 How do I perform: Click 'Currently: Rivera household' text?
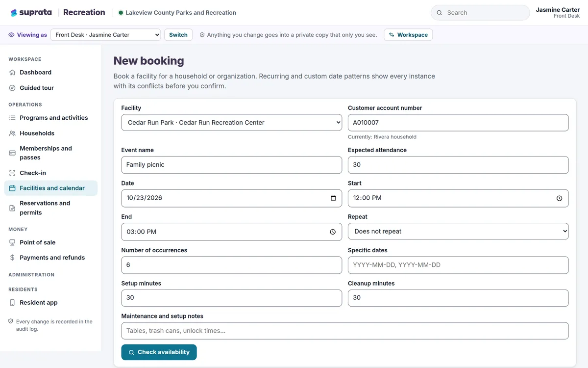(x=382, y=137)
